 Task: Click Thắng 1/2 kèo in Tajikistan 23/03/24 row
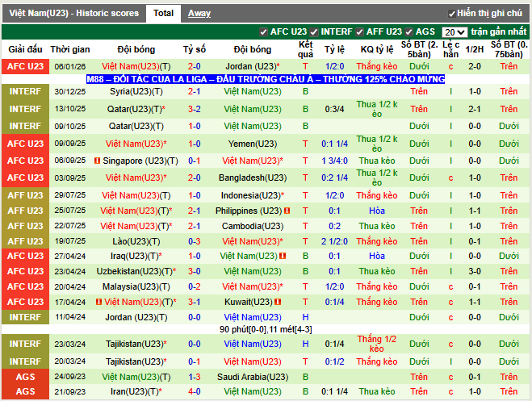[377, 344]
